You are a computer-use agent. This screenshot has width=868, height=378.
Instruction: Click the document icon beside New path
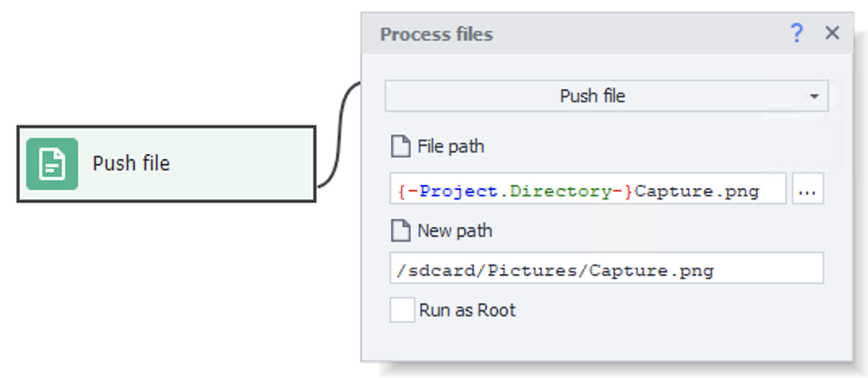coord(400,231)
